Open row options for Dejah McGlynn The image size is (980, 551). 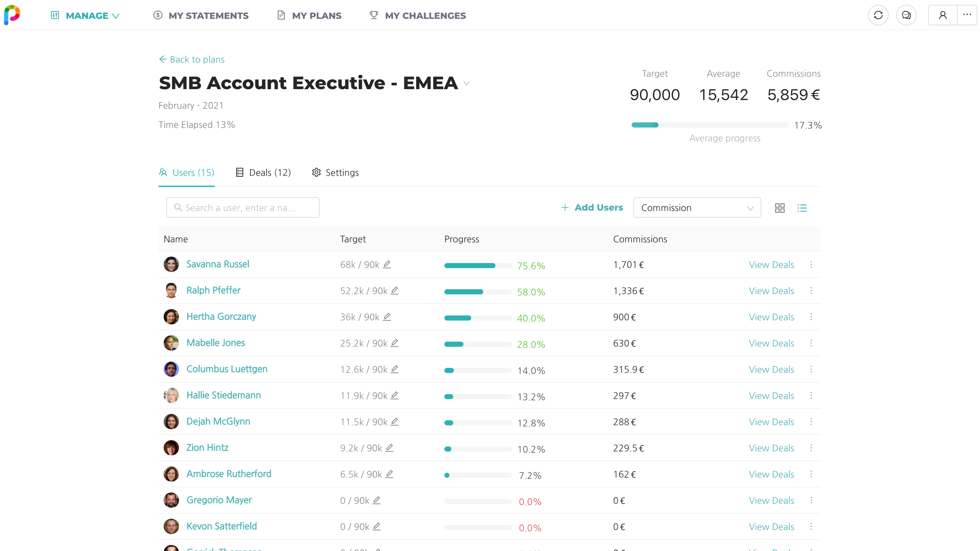click(811, 422)
